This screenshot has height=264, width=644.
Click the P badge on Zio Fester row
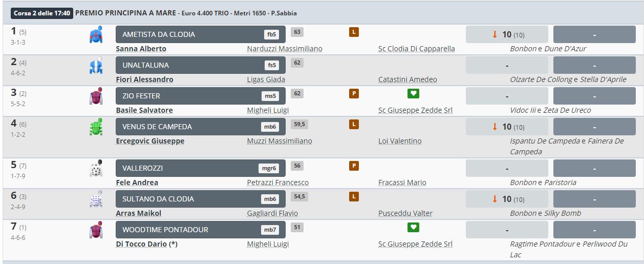(x=353, y=94)
